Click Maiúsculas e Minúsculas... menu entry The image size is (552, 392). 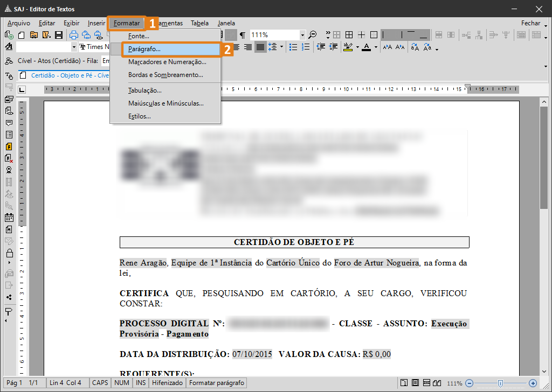tap(165, 103)
